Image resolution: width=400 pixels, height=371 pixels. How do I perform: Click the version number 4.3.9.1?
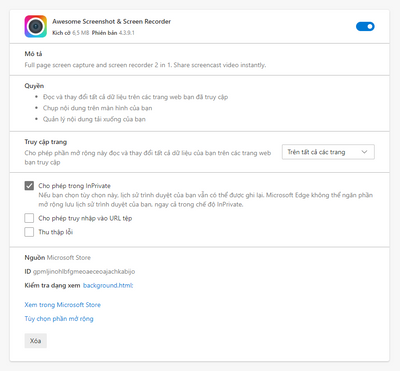(127, 33)
